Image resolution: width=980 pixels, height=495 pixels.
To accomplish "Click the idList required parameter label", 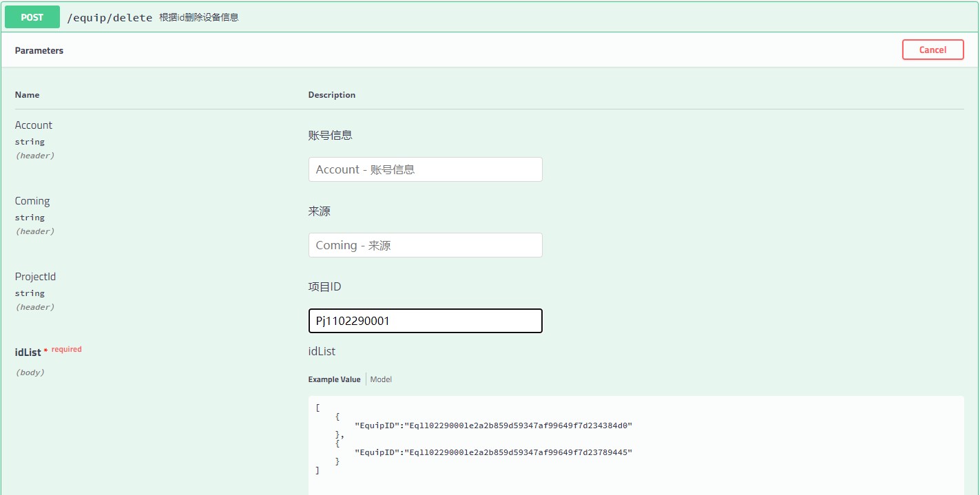I will click(28, 352).
